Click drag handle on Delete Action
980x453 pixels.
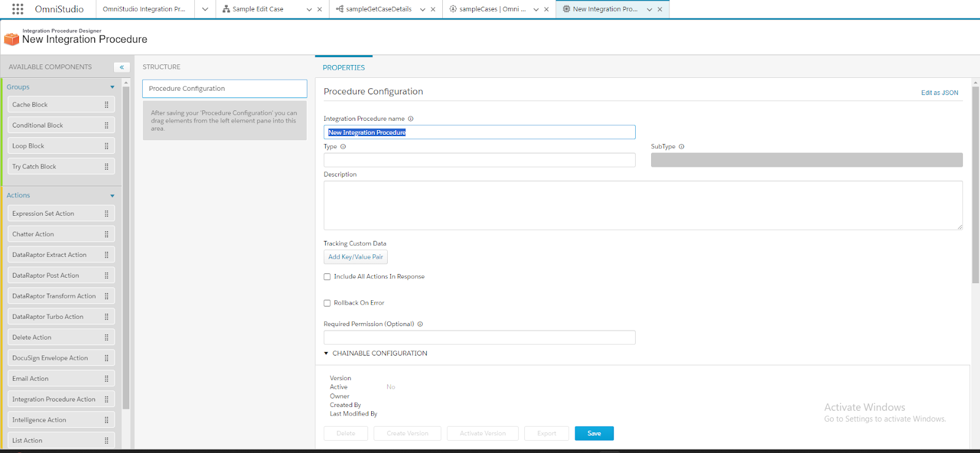tap(107, 338)
